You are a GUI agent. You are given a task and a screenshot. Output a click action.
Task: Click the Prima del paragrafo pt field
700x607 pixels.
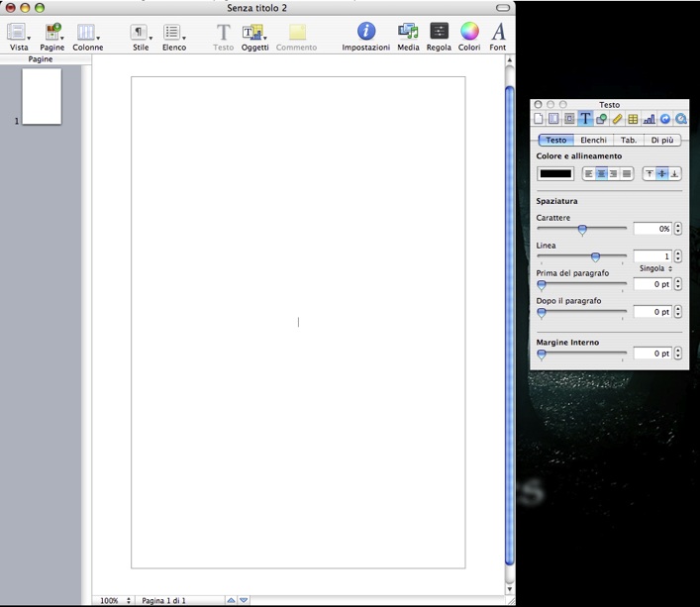(x=652, y=284)
